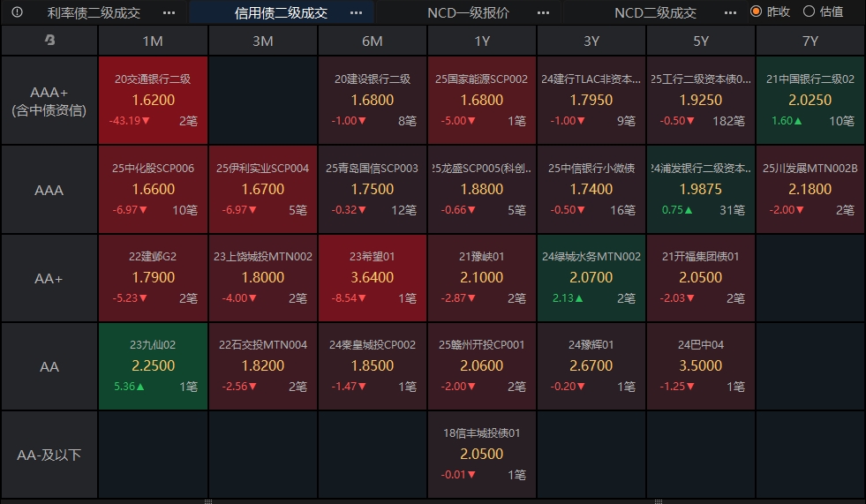
Task: Open the 25青岛国信SCP003 cell
Action: pos(373,190)
